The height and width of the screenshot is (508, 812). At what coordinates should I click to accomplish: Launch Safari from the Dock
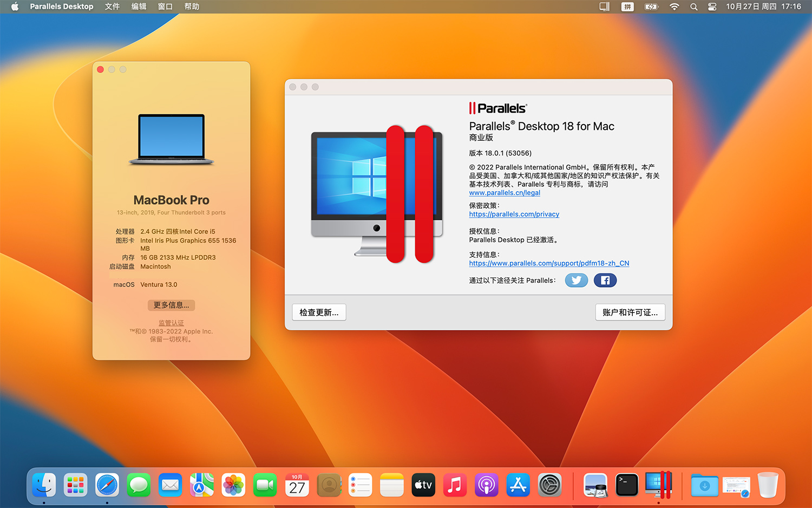click(x=107, y=485)
